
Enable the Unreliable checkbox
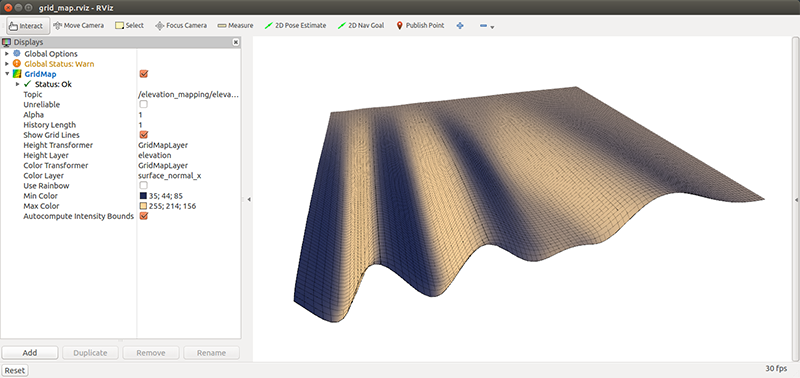pos(143,104)
